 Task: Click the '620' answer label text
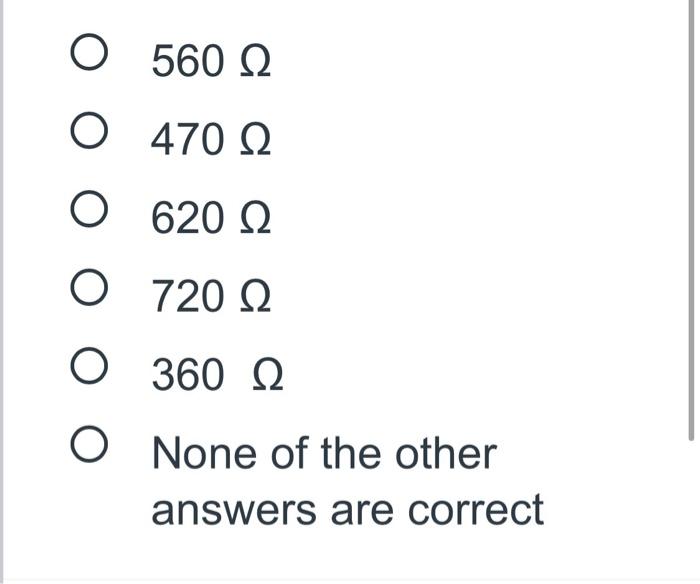(188, 217)
